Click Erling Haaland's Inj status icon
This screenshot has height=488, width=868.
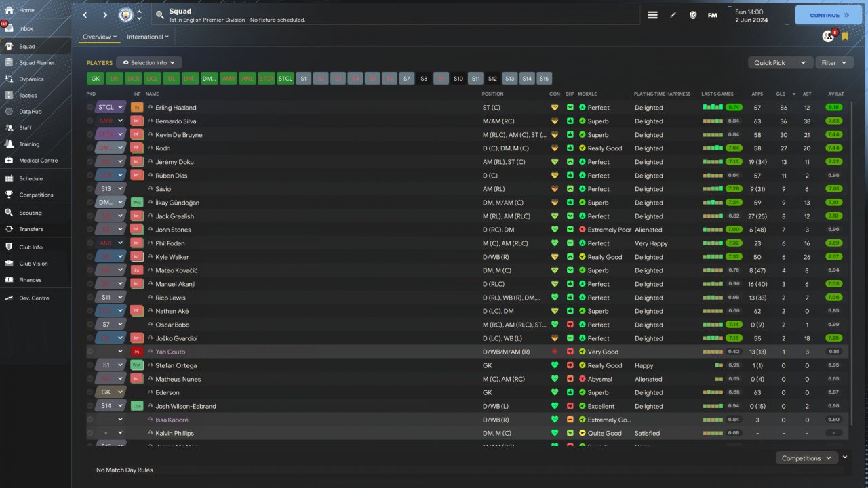pyautogui.click(x=136, y=107)
